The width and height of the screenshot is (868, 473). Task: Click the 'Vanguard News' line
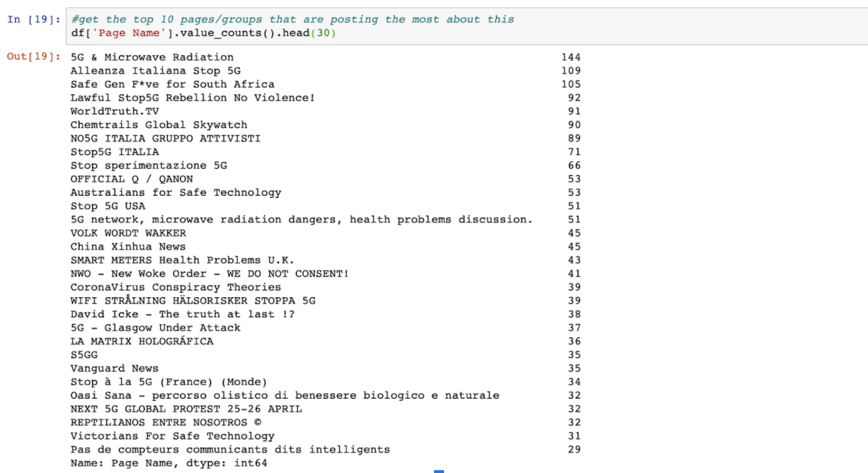point(114,369)
